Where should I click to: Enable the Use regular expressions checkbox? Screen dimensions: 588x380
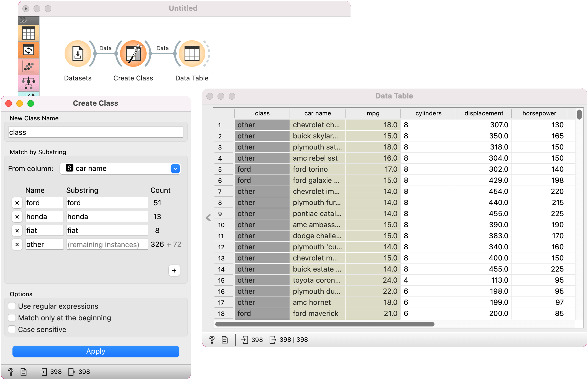[x=12, y=306]
